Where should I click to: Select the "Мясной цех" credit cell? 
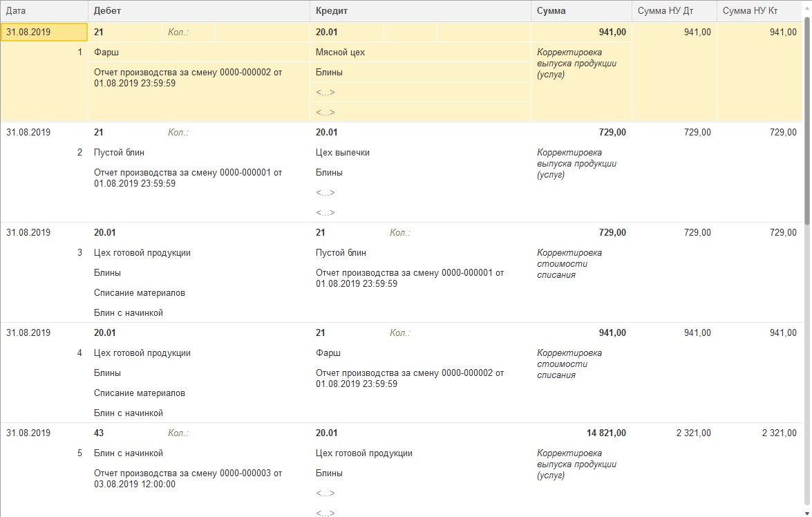click(340, 52)
